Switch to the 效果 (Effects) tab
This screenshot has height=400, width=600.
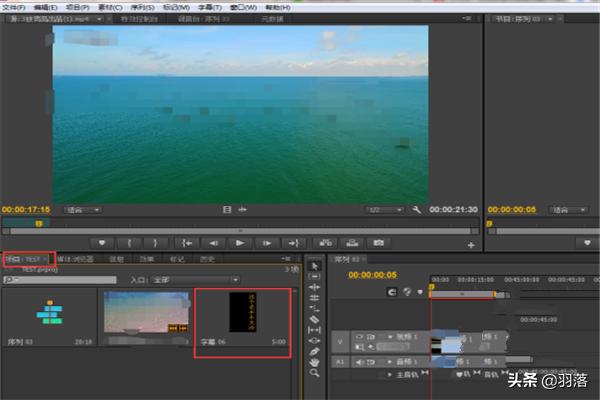click(x=145, y=259)
